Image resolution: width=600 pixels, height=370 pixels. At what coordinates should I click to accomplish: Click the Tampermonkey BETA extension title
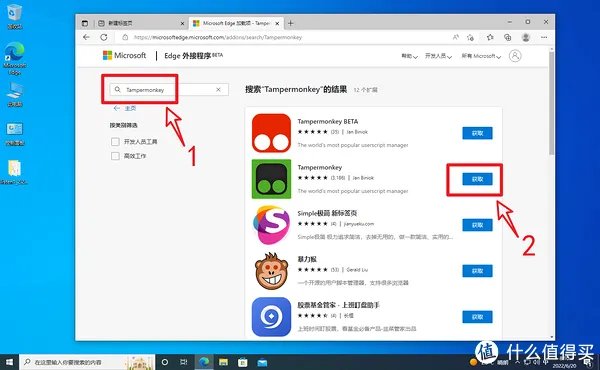tap(328, 122)
